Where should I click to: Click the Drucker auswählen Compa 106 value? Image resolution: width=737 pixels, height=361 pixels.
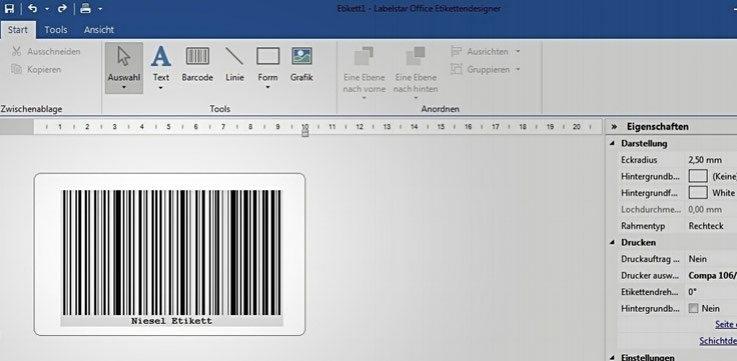point(712,275)
